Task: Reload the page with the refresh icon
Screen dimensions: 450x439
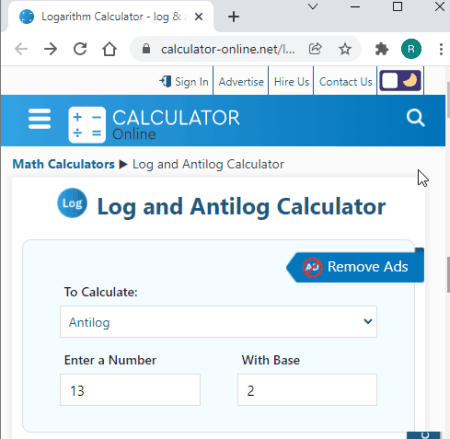Action: coord(80,49)
